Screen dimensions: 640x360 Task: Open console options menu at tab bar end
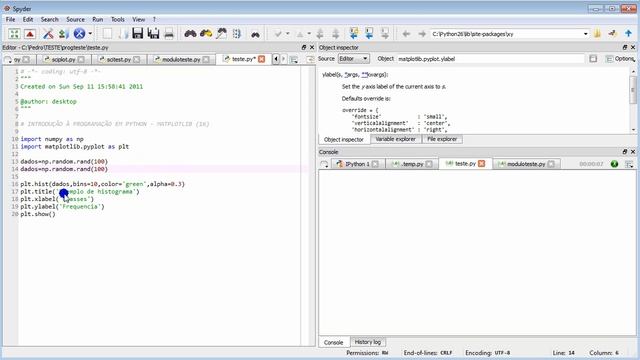coord(629,164)
